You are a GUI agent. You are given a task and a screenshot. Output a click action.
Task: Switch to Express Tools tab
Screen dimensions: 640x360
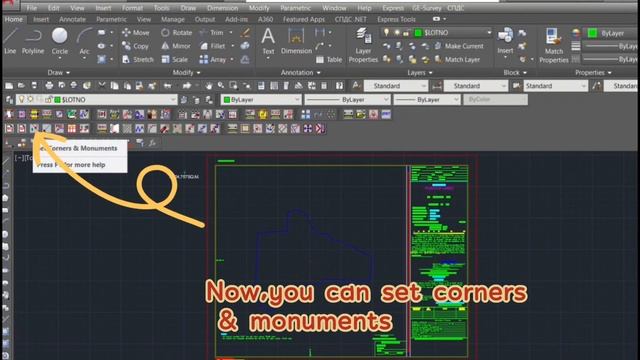coord(396,19)
